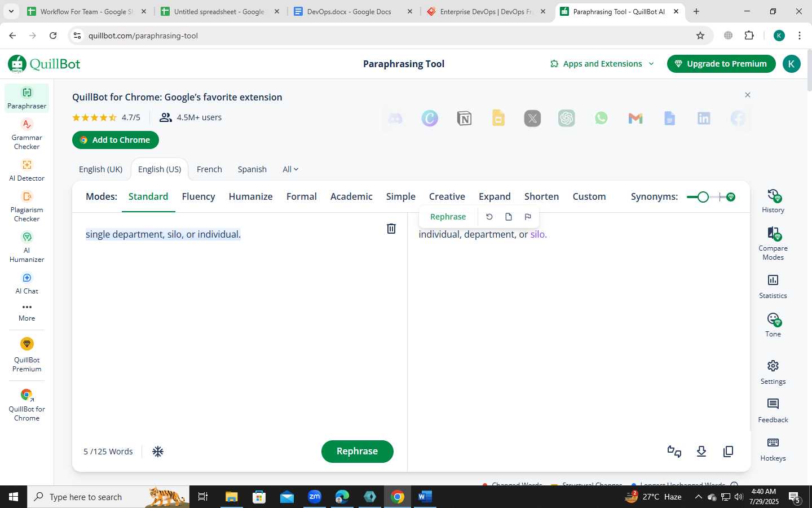The image size is (812, 508).
Task: Open Compare Modes panel
Action: pyautogui.click(x=773, y=243)
